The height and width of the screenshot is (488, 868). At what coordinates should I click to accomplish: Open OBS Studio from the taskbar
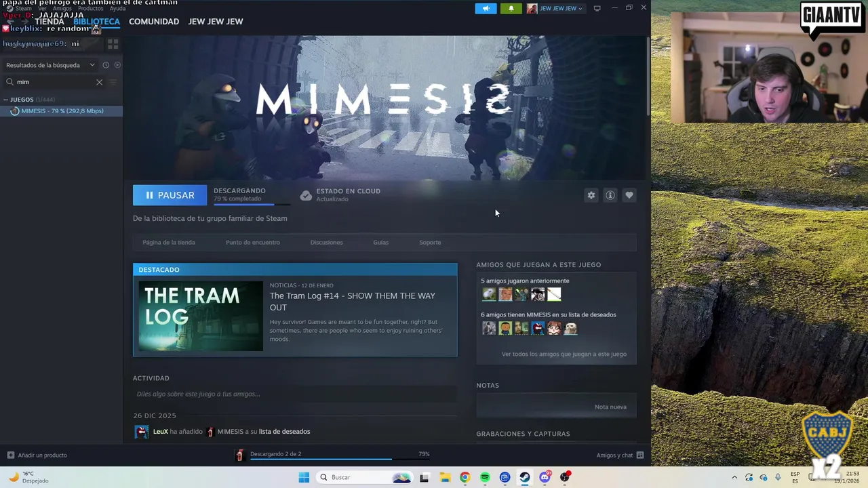[565, 477]
